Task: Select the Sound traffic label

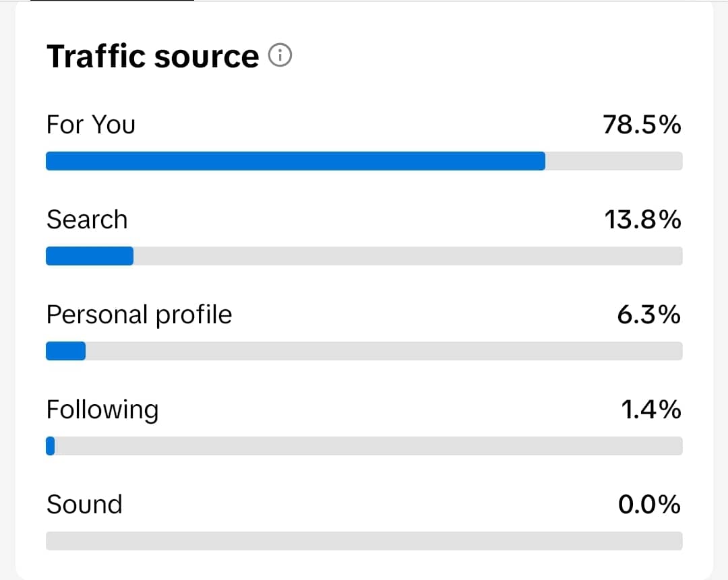Action: tap(84, 505)
